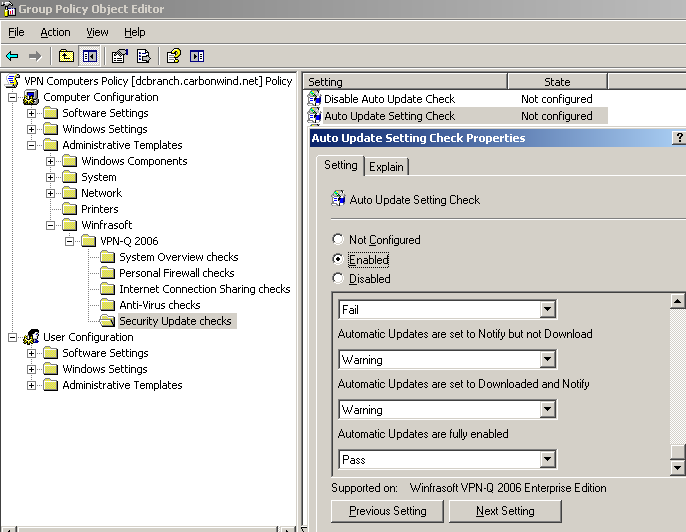Click the Back arrow toolbar icon
Viewport: 686px width, 532px height.
pos(12,56)
